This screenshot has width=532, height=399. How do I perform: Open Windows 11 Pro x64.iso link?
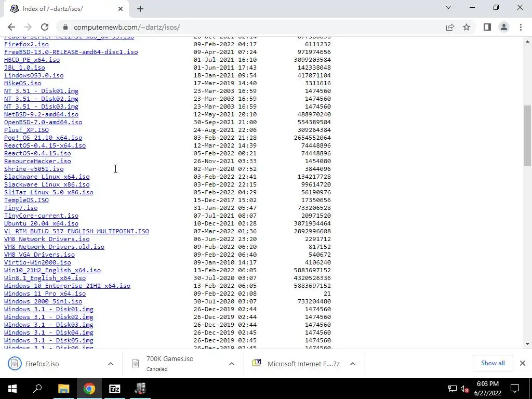click(45, 294)
